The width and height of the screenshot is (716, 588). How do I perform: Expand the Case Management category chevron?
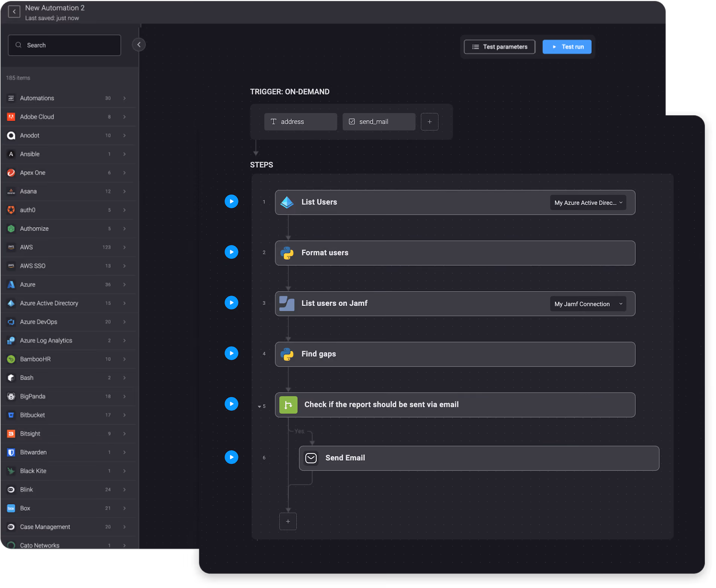tap(124, 527)
